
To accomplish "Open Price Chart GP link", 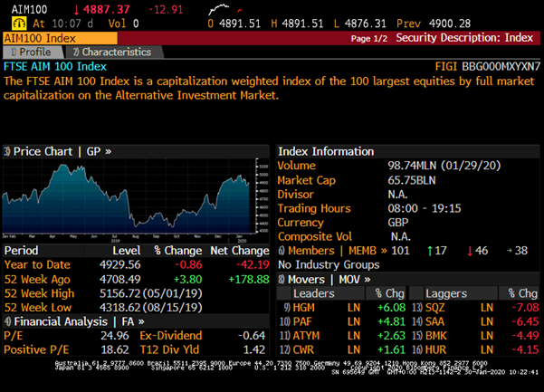I will point(58,151).
